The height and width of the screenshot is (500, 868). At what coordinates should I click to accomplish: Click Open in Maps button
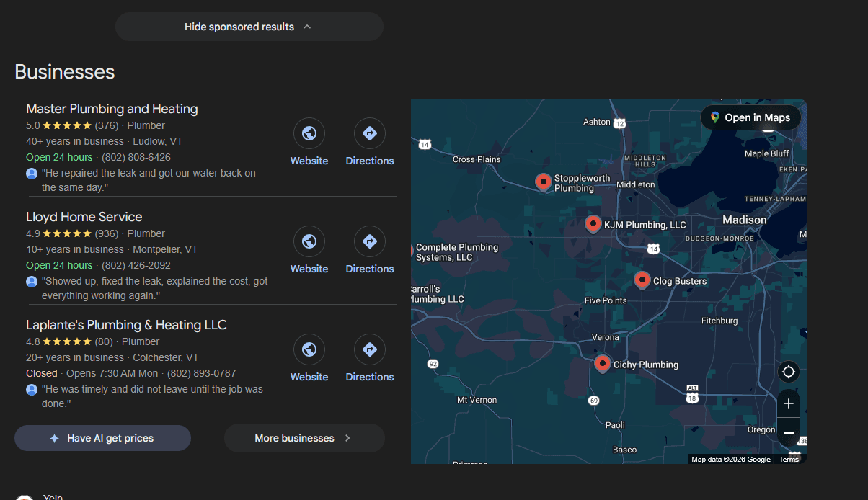pyautogui.click(x=750, y=117)
